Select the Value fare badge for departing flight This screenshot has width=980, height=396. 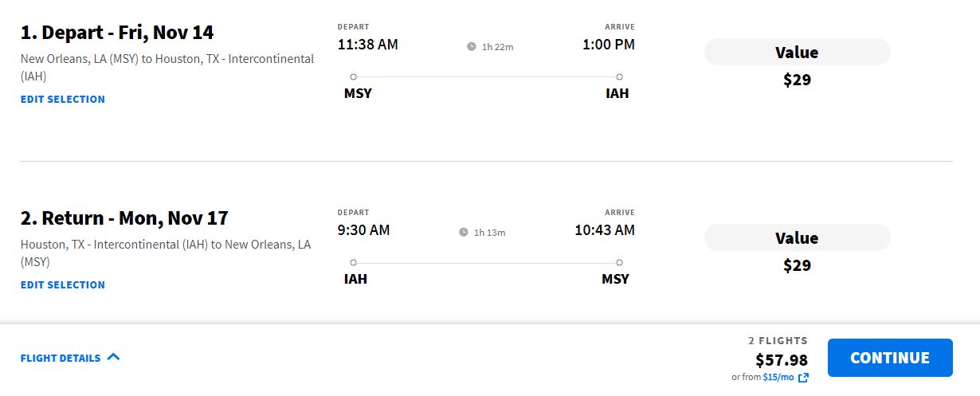pos(797,53)
